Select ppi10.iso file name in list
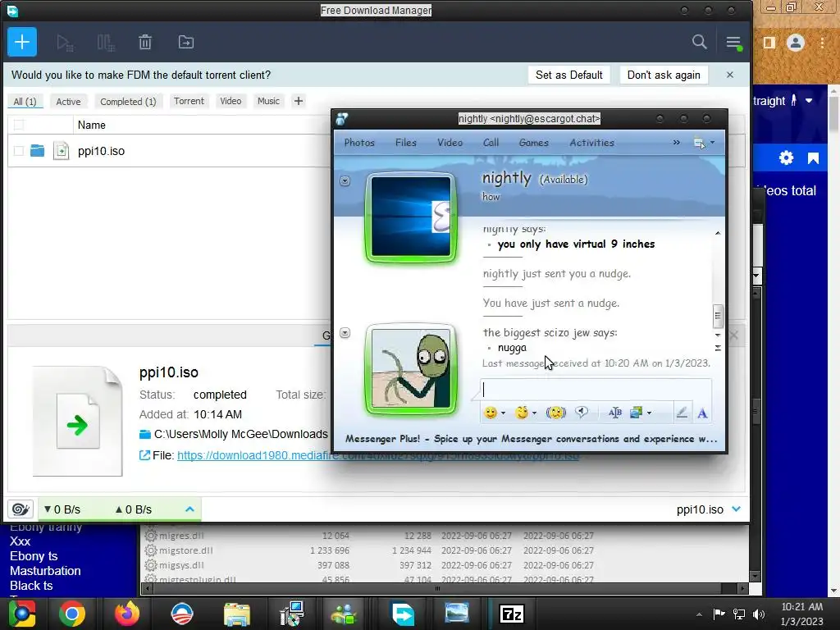 [x=101, y=151]
